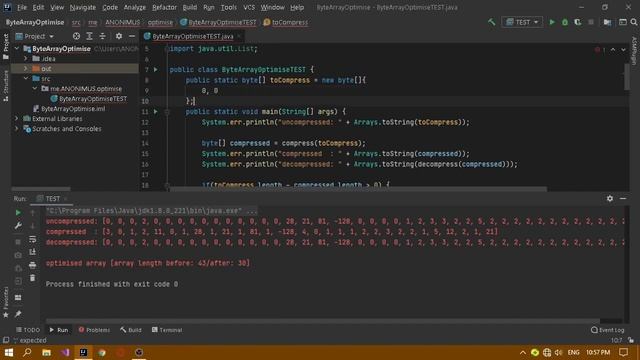The image size is (640, 360).
Task: Click the editor horizontal scrollbar
Action: pyautogui.click(x=358, y=189)
